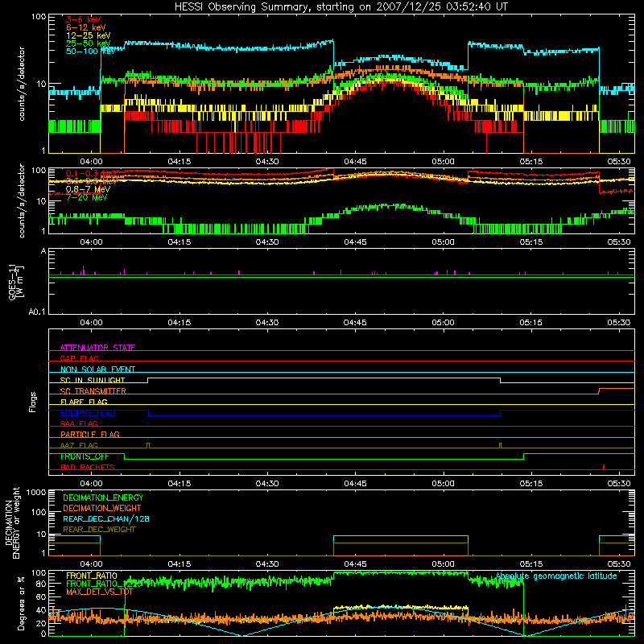Viewport: 644px width, 644px height.
Task: Click the DECIMATION_WEIGHT legend entry
Action: (102, 508)
